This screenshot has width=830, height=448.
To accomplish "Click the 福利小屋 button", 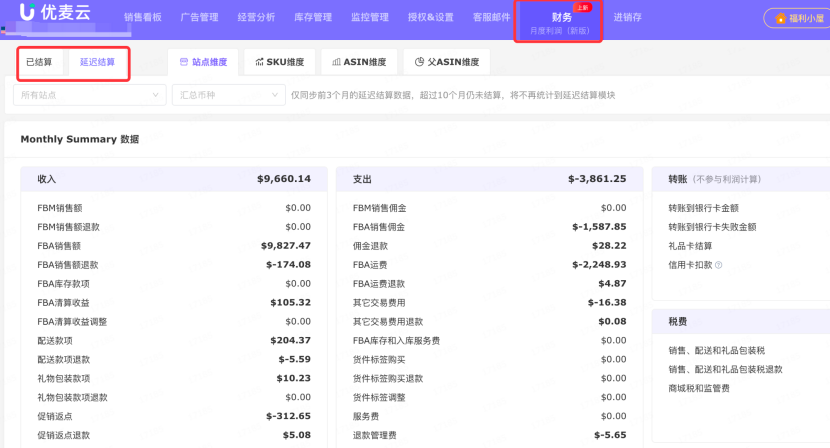I will pos(797,19).
